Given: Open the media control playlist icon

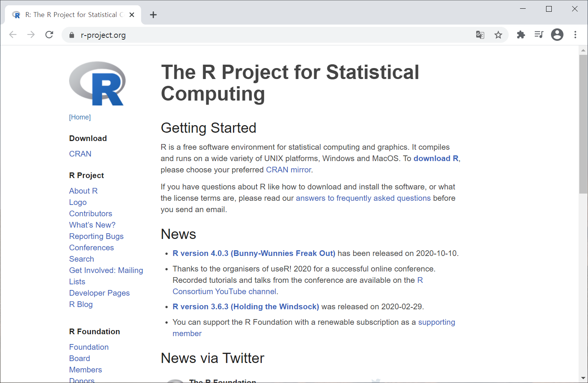Looking at the screenshot, I should (539, 35).
